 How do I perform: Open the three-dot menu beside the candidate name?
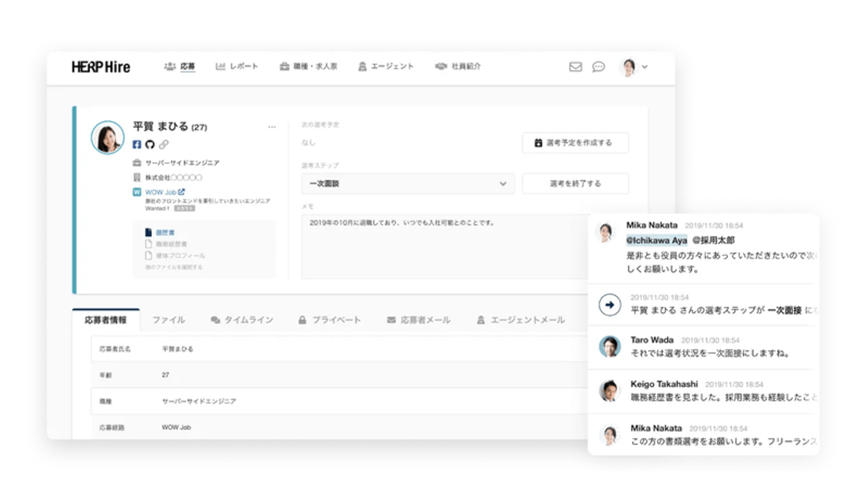click(x=272, y=127)
